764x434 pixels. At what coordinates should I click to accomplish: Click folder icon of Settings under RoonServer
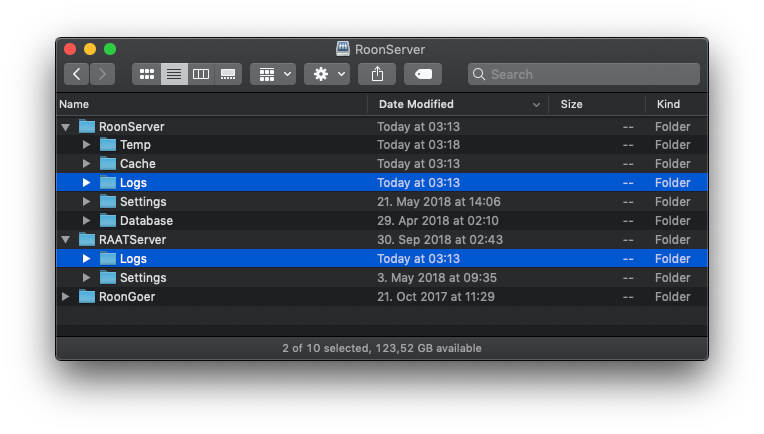(108, 202)
